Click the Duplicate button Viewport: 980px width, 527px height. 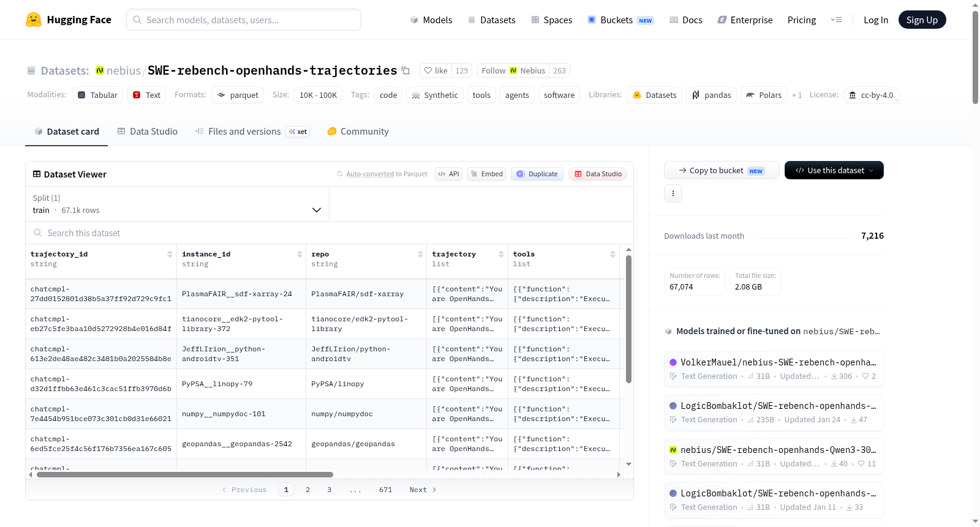(x=537, y=174)
